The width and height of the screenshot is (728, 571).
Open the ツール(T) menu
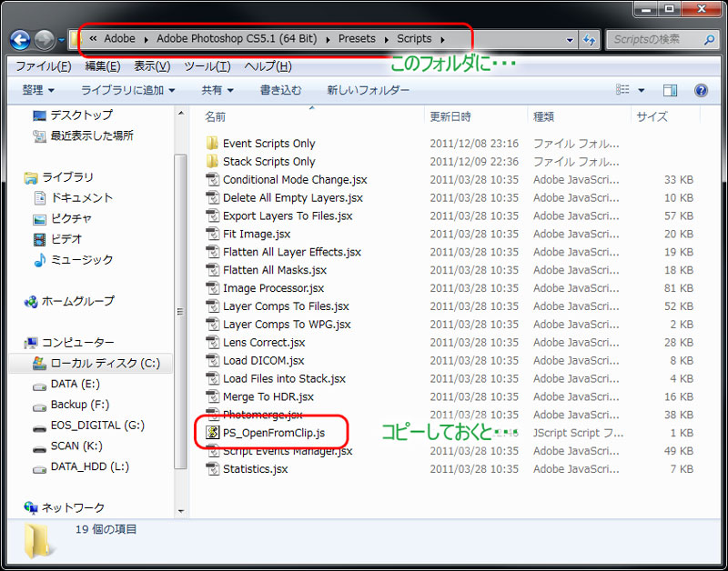(x=207, y=66)
